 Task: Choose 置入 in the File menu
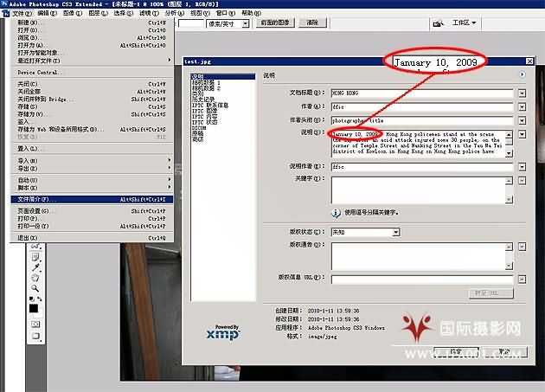click(x=92, y=149)
